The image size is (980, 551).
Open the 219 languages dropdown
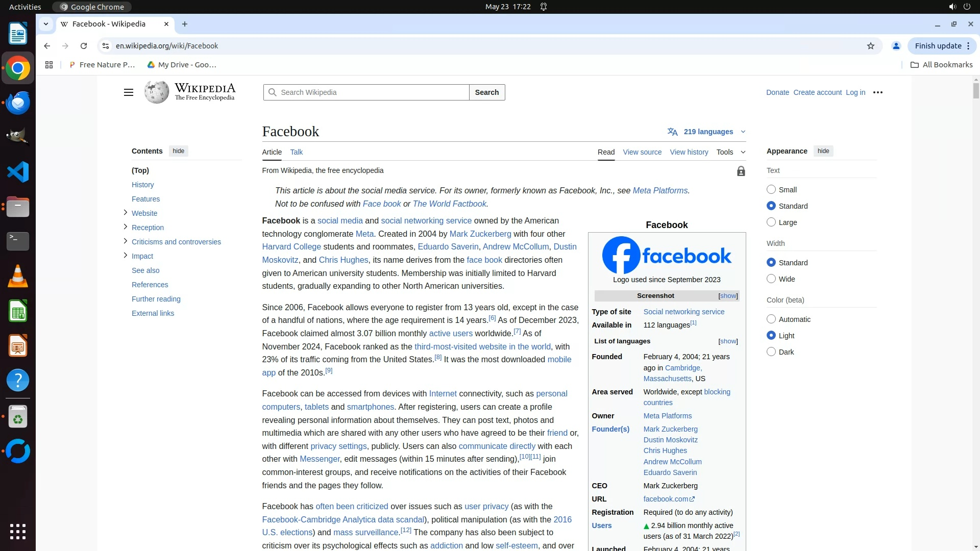tap(707, 132)
